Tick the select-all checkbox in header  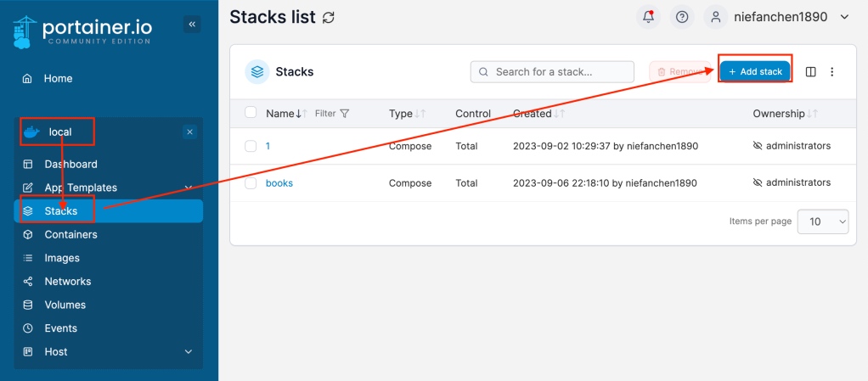pos(251,113)
